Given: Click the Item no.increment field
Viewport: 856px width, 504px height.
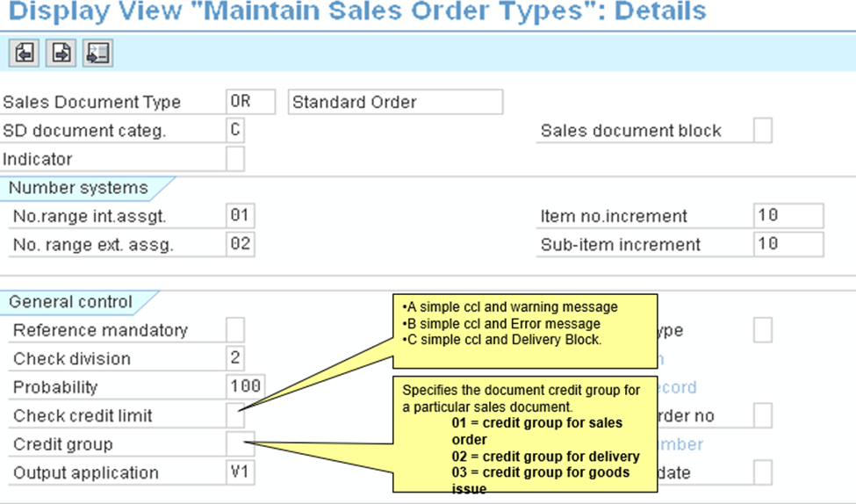Looking at the screenshot, I should (788, 215).
